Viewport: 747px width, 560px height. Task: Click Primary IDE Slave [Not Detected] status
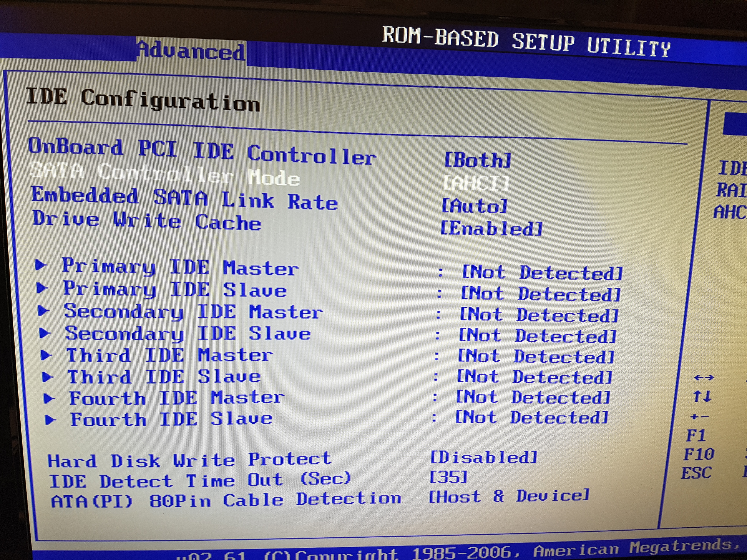pyautogui.click(x=541, y=294)
